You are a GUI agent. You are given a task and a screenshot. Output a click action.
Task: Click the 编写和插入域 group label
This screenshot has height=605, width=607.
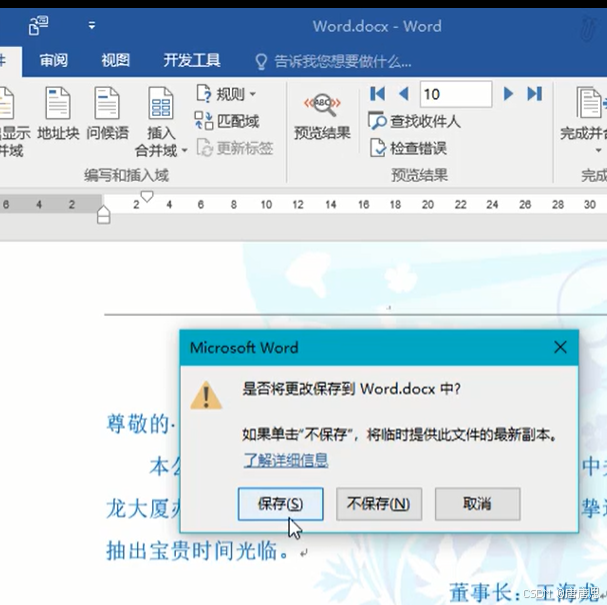pos(126,175)
